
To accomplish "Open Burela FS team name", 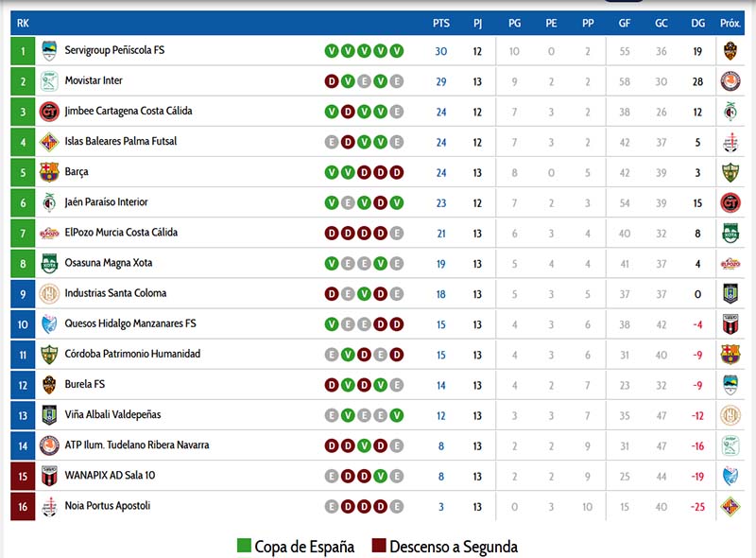I will (84, 385).
